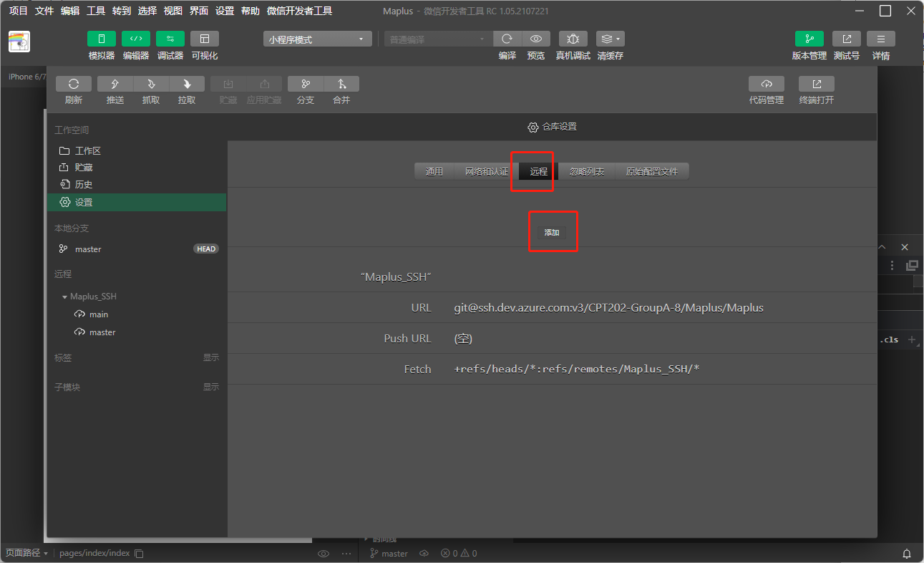Click the 可视化 layout icon
Image resolution: width=924 pixels, height=563 pixels.
205,39
